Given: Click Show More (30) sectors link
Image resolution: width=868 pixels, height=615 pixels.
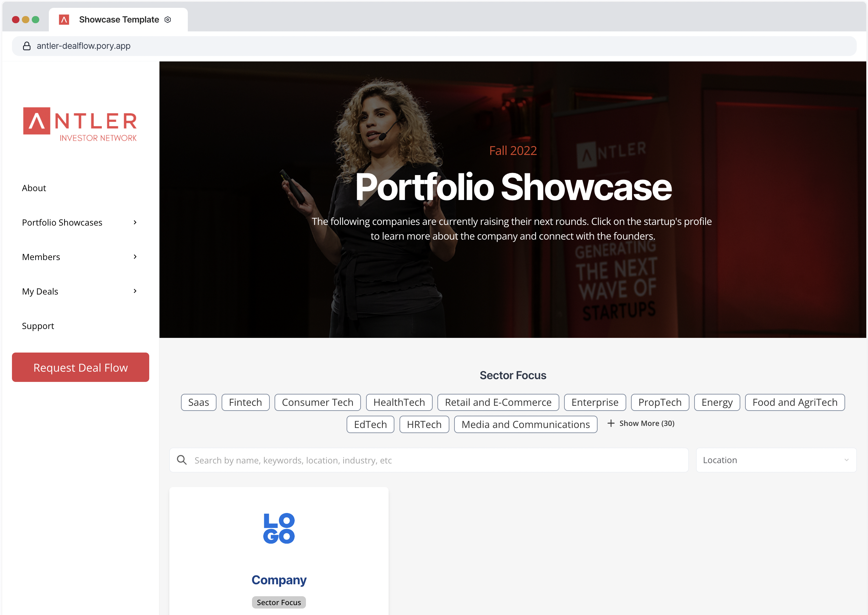Looking at the screenshot, I should (646, 424).
